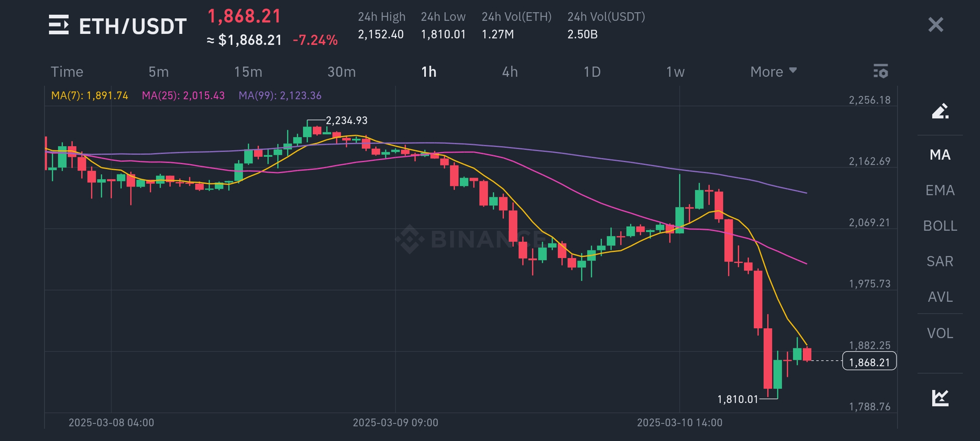980x441 pixels.
Task: Open the drawing tools pencil icon
Action: tap(940, 111)
